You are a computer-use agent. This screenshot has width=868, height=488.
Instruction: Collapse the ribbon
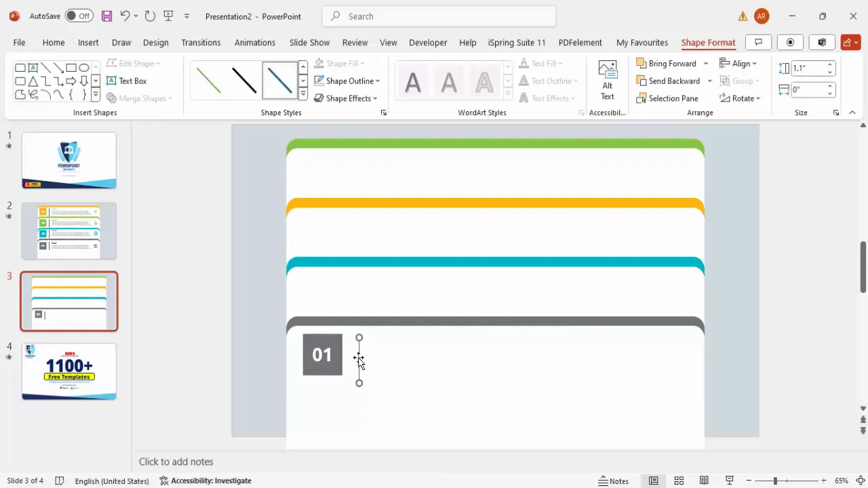pos(852,113)
